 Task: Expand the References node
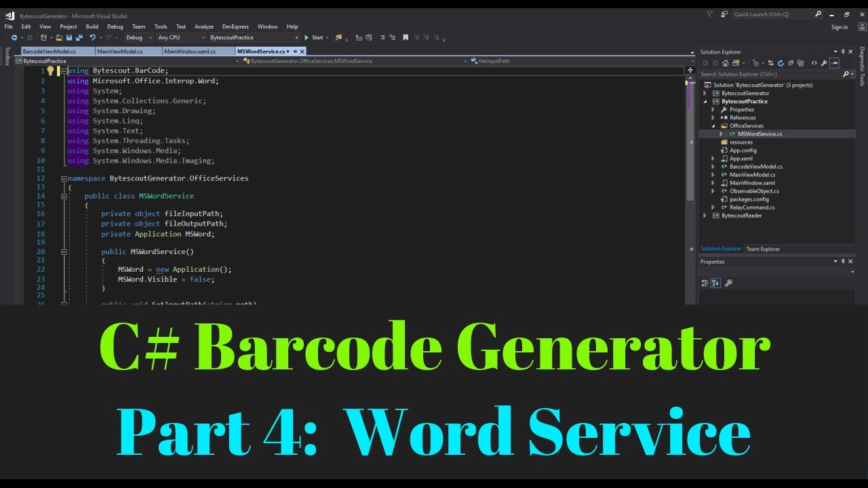point(713,117)
